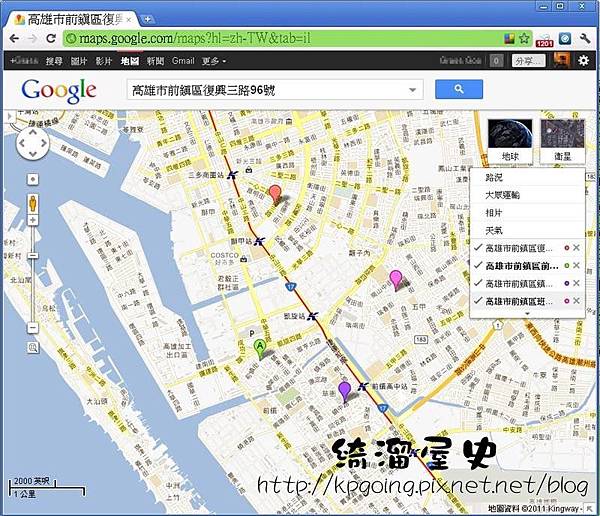Open Google options gear icon

[x=583, y=60]
